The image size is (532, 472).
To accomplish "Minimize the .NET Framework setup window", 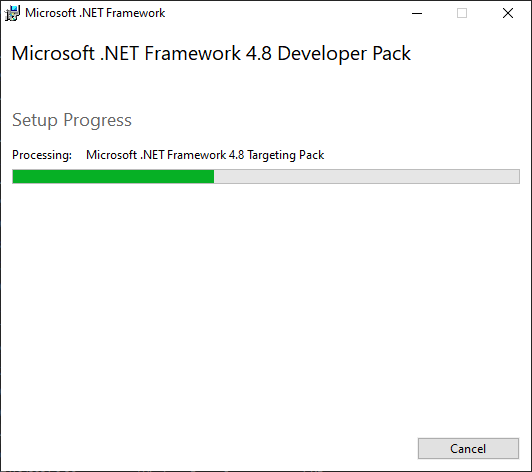I will 417,13.
